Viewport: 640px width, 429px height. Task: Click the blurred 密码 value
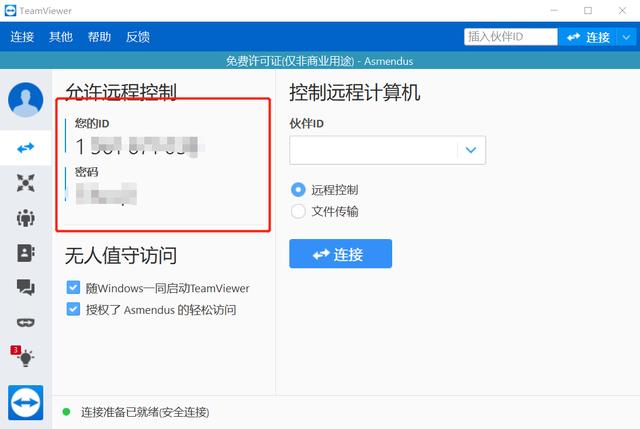(x=106, y=193)
